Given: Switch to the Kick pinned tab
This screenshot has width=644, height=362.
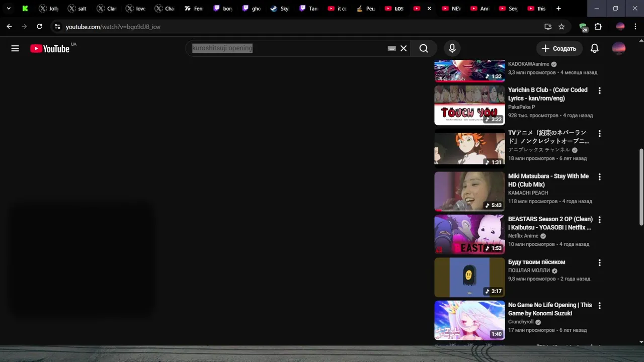Looking at the screenshot, I should click(x=25, y=9).
